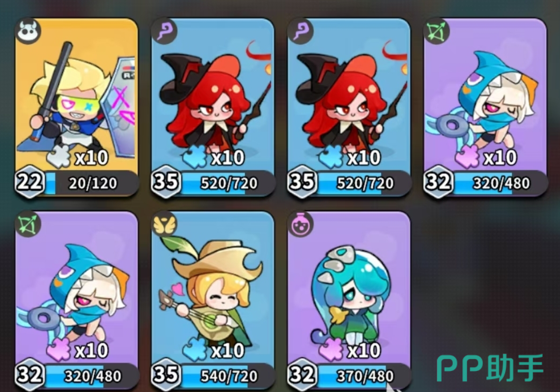The image size is (560, 392).
Task: Click blue puzzle piece on the bard card
Action: [195, 350]
